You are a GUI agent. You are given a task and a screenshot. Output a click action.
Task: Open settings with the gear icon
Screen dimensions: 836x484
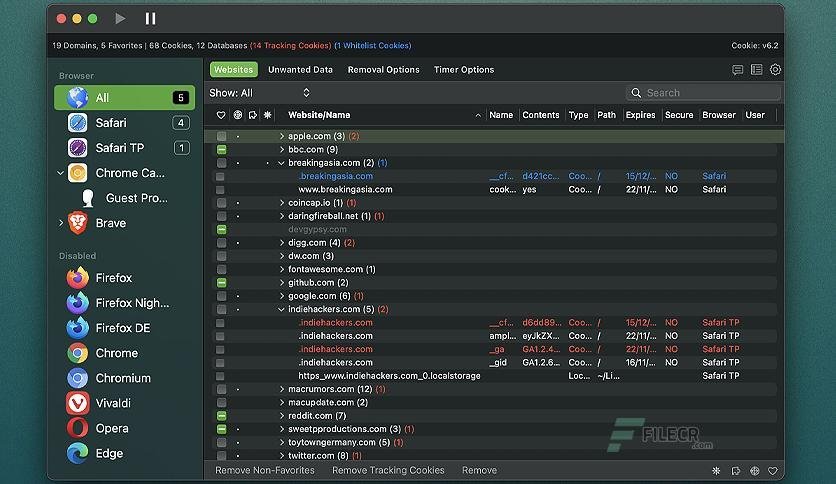click(x=775, y=70)
